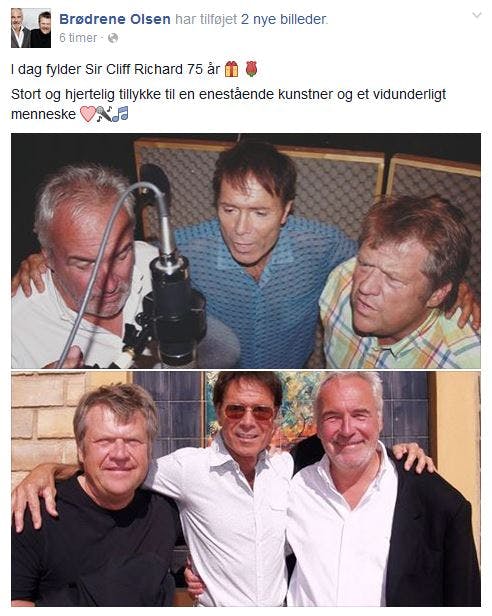Click the red rose emoji
492x616 pixels.
click(252, 69)
